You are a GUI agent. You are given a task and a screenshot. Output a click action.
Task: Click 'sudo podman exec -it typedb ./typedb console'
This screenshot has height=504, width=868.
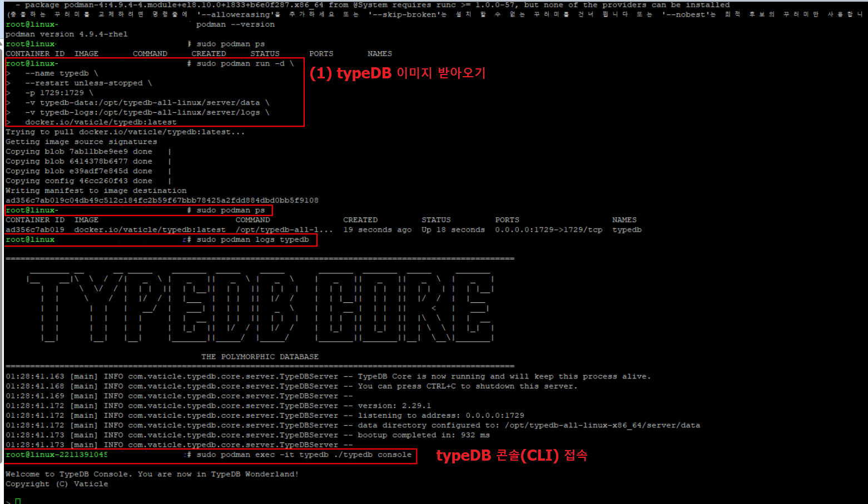[304, 455]
